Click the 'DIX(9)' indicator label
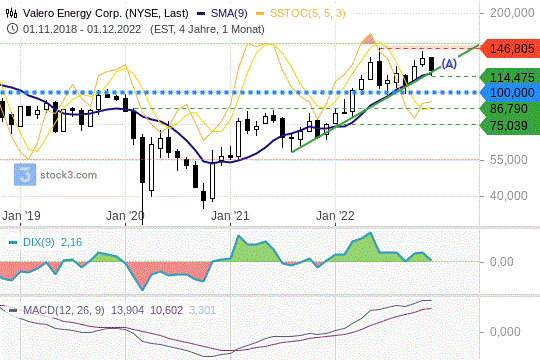 pos(39,242)
